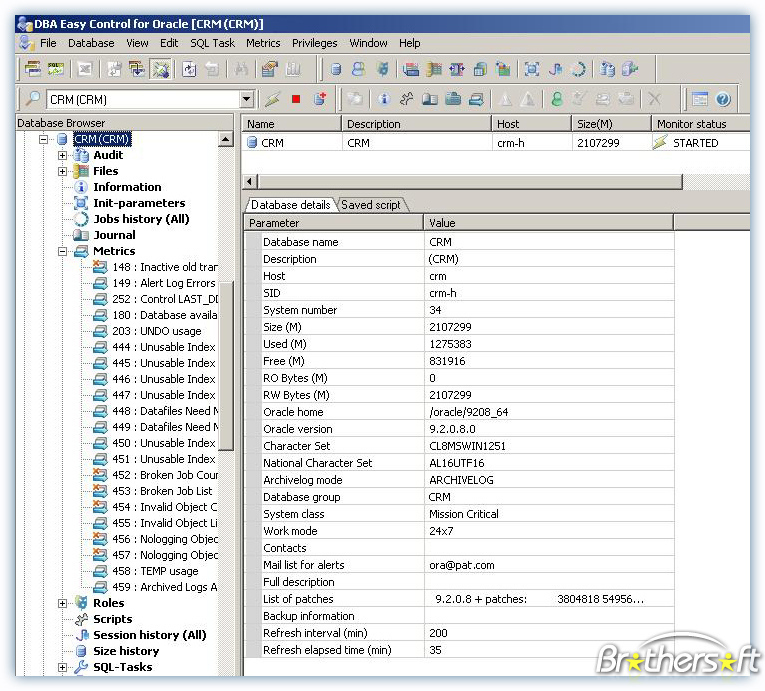
Task: Switch to the Saved script tab
Action: tap(371, 205)
